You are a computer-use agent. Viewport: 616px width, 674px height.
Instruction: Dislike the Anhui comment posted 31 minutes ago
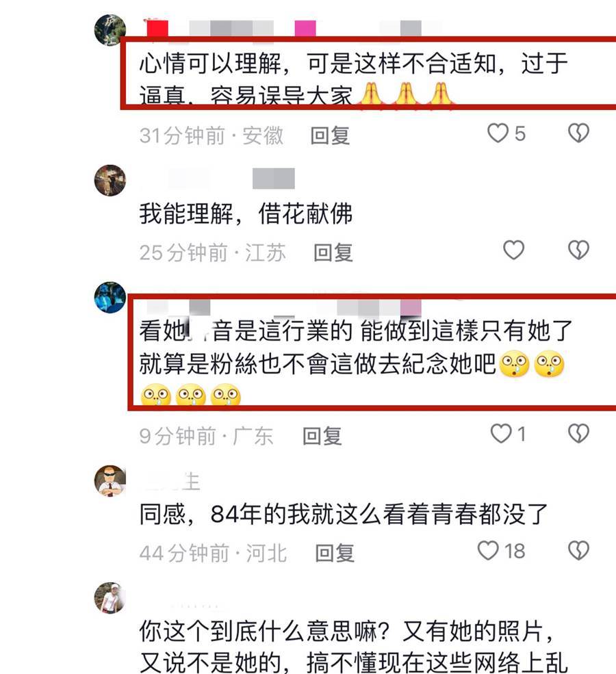pyautogui.click(x=578, y=133)
